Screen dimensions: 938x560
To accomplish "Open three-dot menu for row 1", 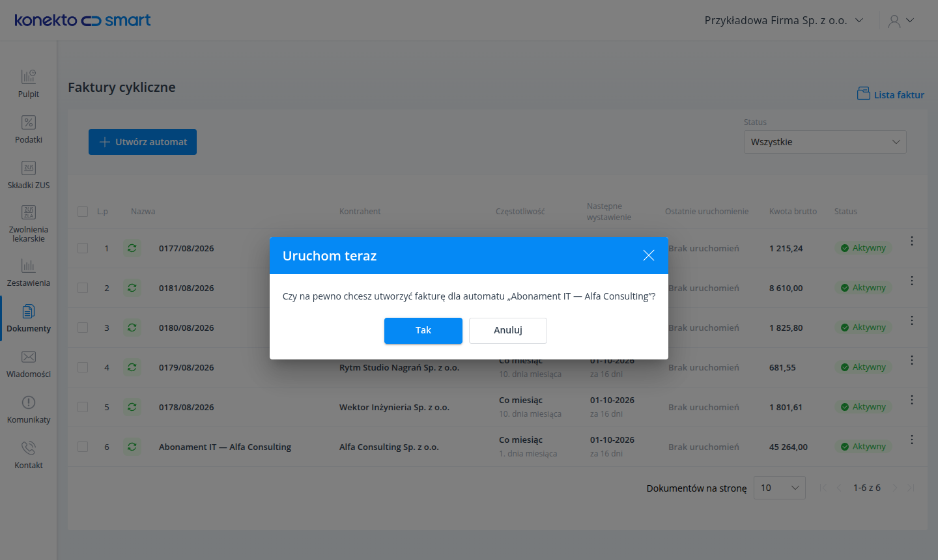I will coord(912,241).
